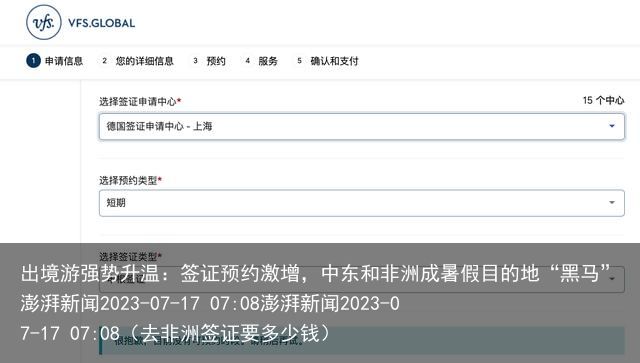Open the 短期 appointment type dropdown

coord(362,203)
